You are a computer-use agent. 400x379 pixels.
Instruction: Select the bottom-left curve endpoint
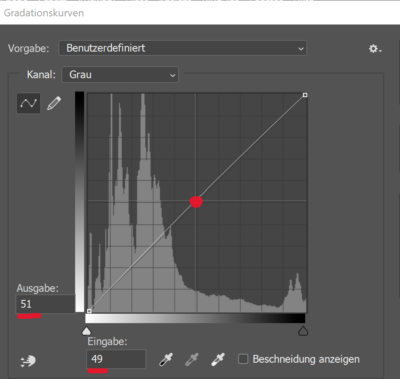coord(89,311)
